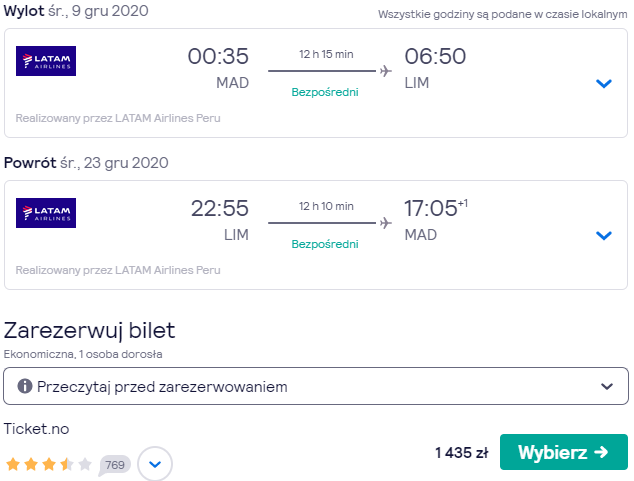The width and height of the screenshot is (634, 481).
Task: Click the LATAM Airlines logo on outbound flight
Action: [46, 61]
